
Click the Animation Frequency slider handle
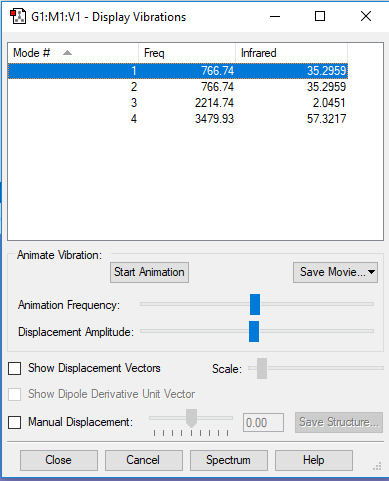click(x=255, y=304)
